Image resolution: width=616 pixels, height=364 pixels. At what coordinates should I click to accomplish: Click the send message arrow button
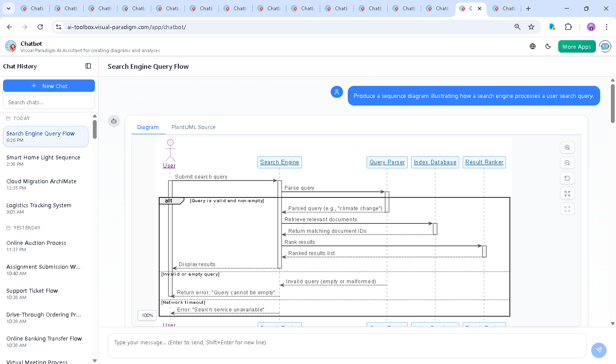coord(598,350)
